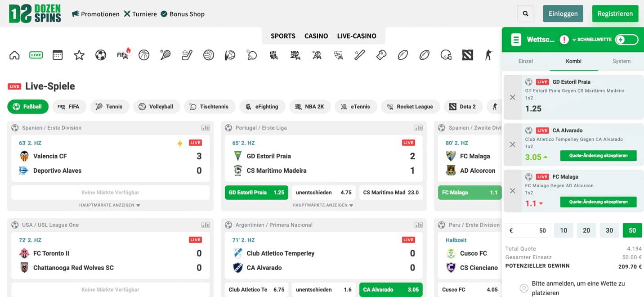Screen dimensions: 644x297
Task: Select the table tennis paddle icon
Action: click(x=252, y=55)
